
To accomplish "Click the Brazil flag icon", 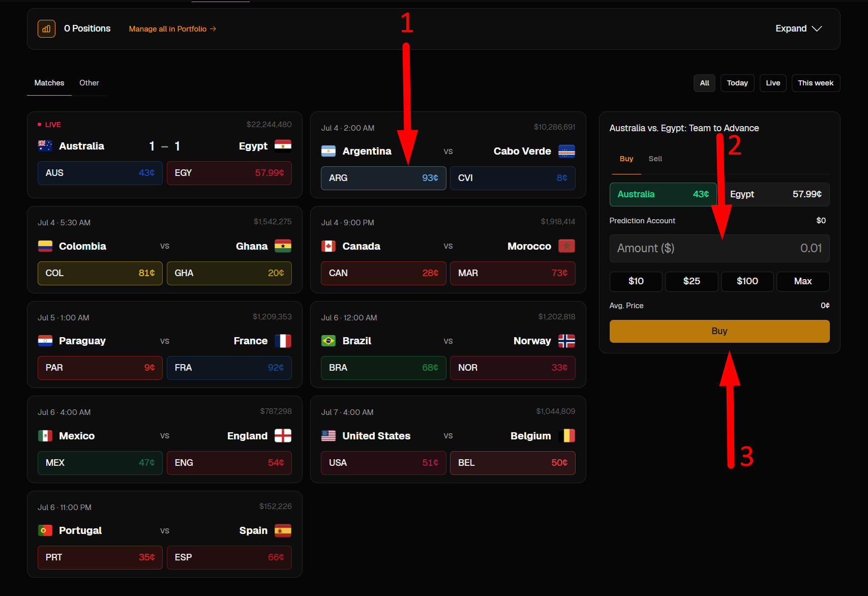I will [328, 341].
